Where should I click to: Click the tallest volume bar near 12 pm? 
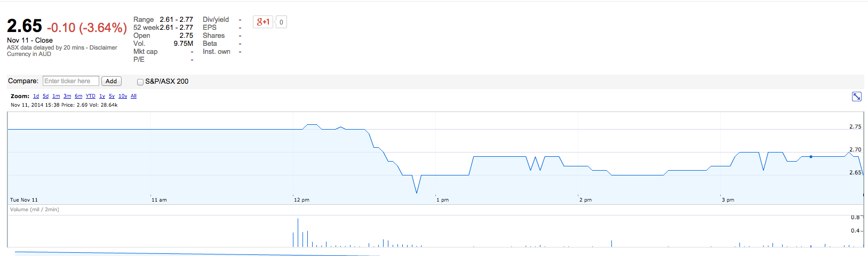[x=298, y=233]
